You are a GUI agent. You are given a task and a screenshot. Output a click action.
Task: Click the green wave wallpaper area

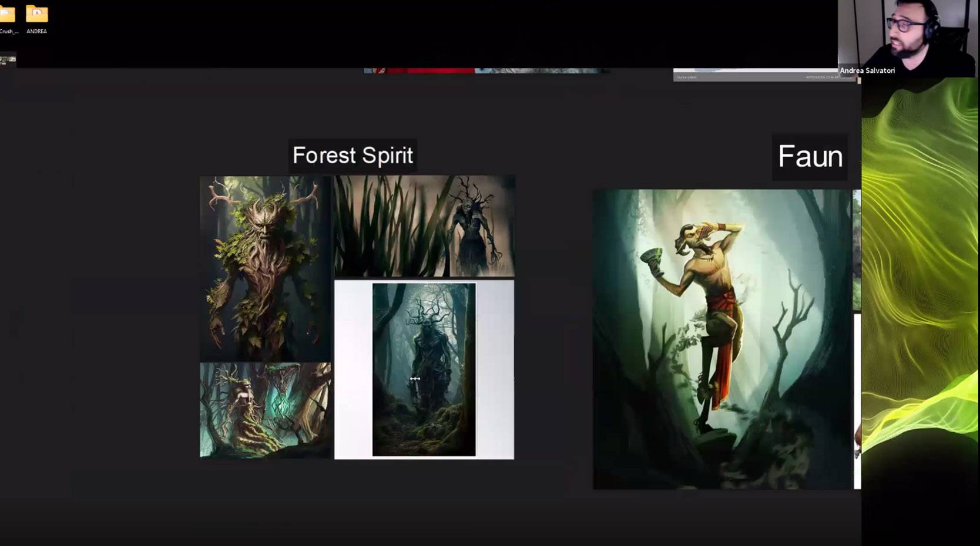[920, 264]
